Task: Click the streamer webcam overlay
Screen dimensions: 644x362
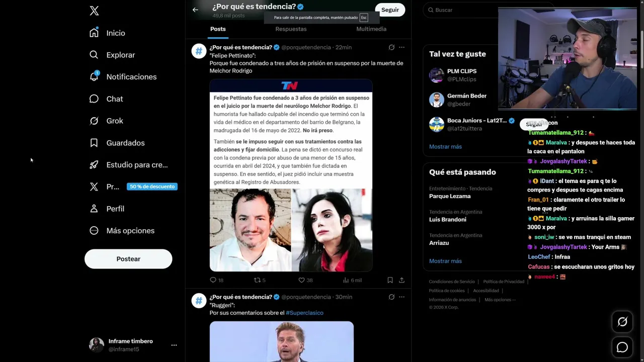Action: (x=568, y=58)
